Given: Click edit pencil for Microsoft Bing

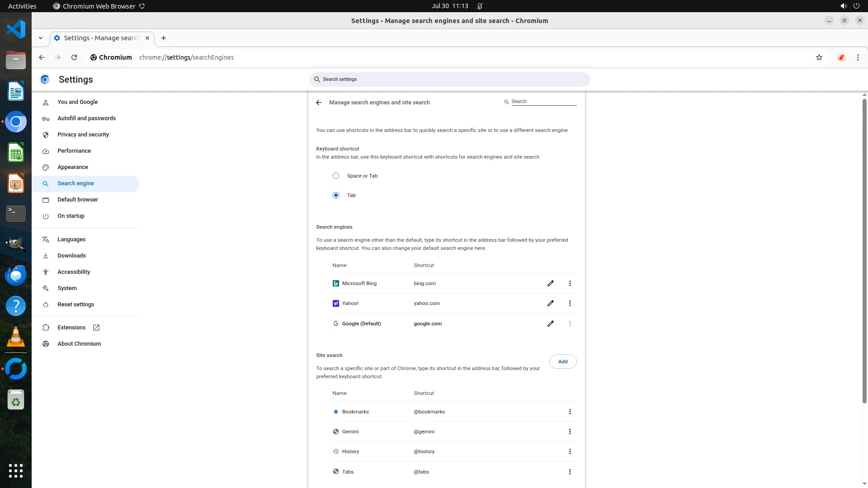Looking at the screenshot, I should 550,283.
